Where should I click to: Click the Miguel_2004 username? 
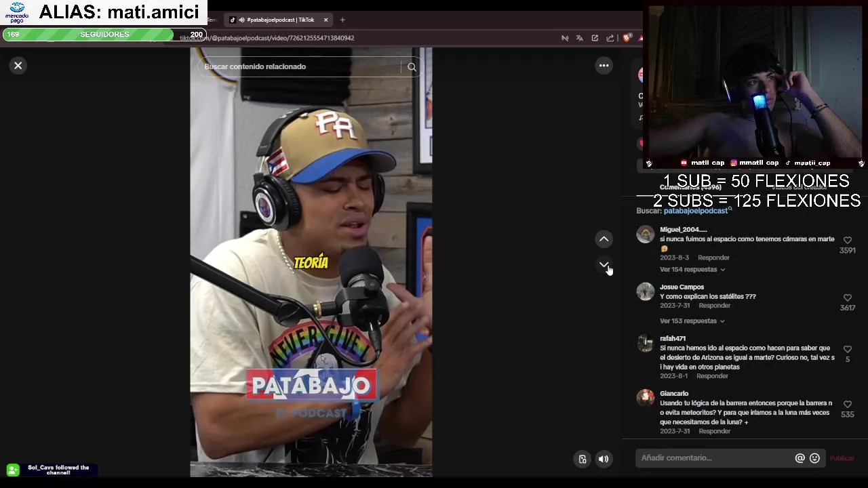pos(684,229)
